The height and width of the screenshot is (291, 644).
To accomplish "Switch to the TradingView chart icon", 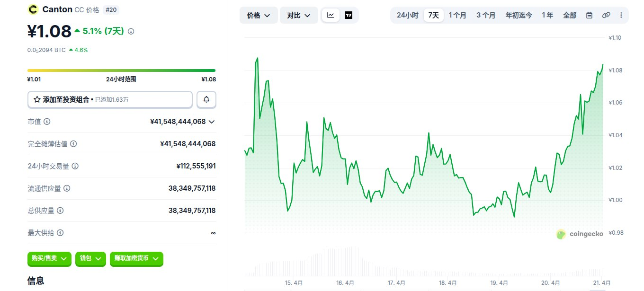I will [x=349, y=15].
